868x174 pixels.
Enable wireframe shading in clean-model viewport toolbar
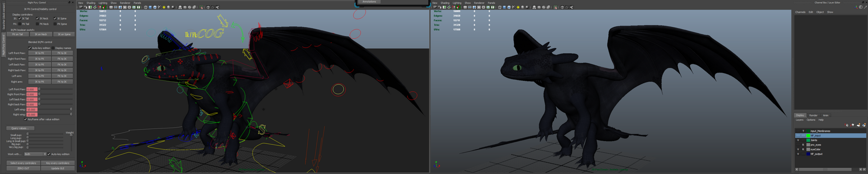(500, 7)
